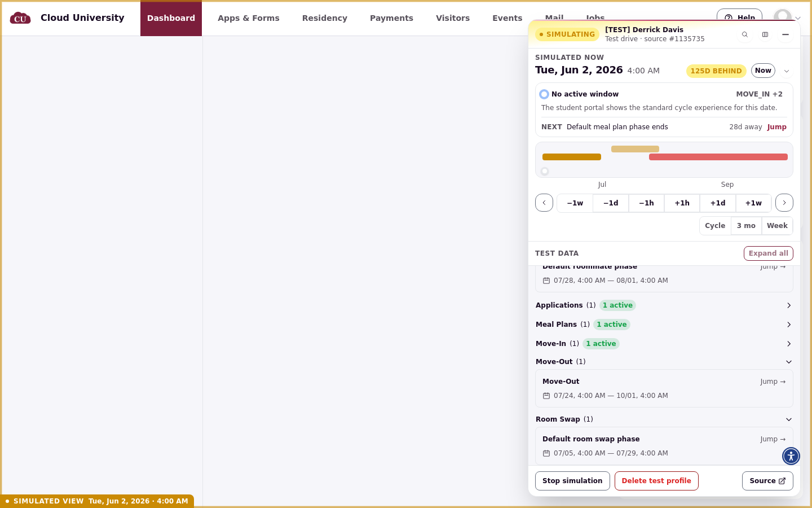Jump to Default room swap phase
This screenshot has width=812, height=508.
pos(773,439)
